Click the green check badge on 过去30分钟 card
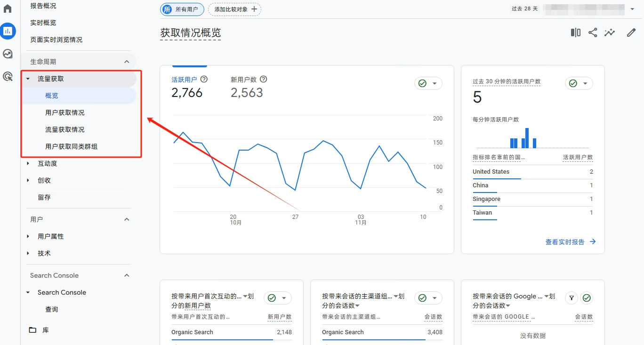Image resolution: width=644 pixels, height=345 pixels. (572, 83)
